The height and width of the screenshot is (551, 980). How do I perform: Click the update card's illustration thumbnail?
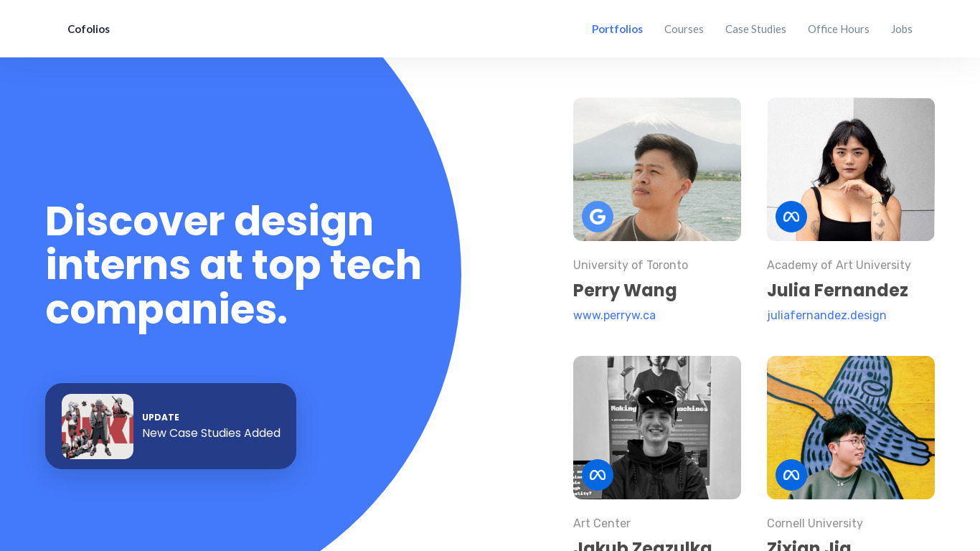[x=98, y=426]
